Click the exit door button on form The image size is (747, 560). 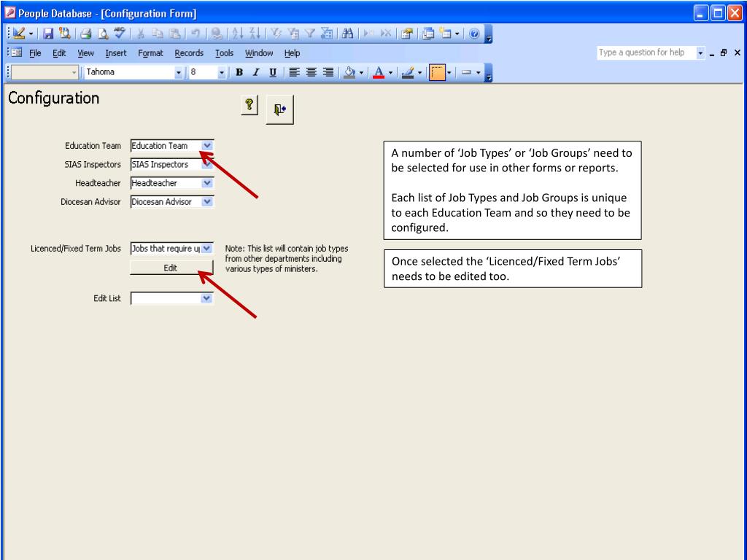(x=279, y=109)
